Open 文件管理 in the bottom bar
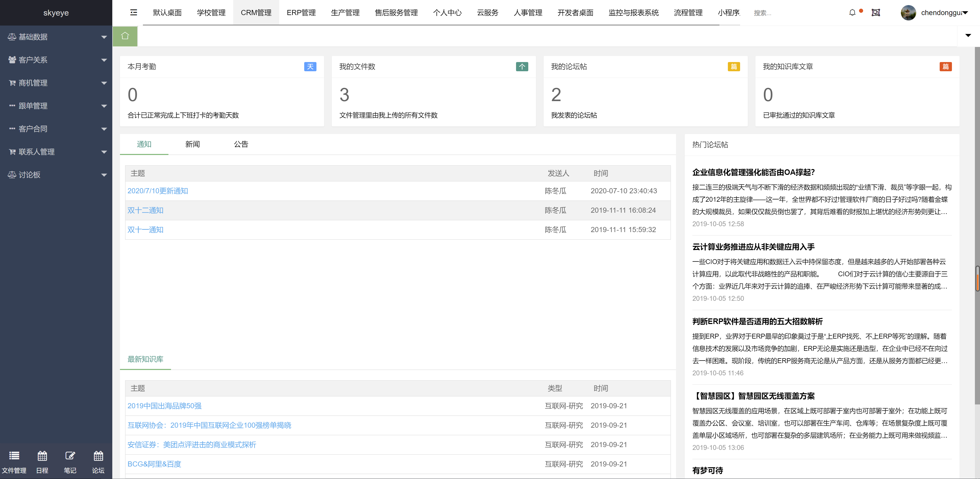Screen dimensions: 980x479 point(14,462)
